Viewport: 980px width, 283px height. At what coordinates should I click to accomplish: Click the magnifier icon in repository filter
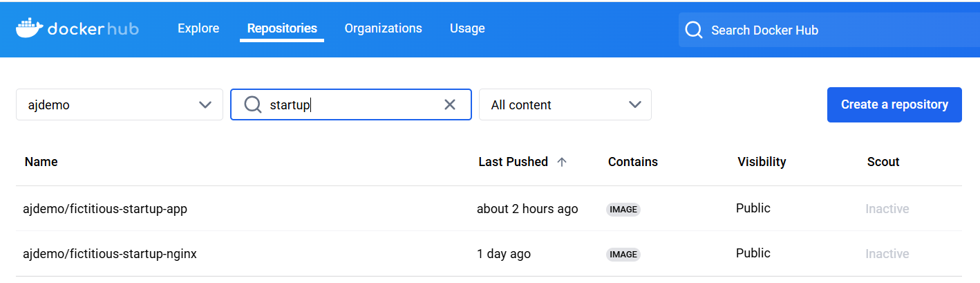tap(253, 104)
